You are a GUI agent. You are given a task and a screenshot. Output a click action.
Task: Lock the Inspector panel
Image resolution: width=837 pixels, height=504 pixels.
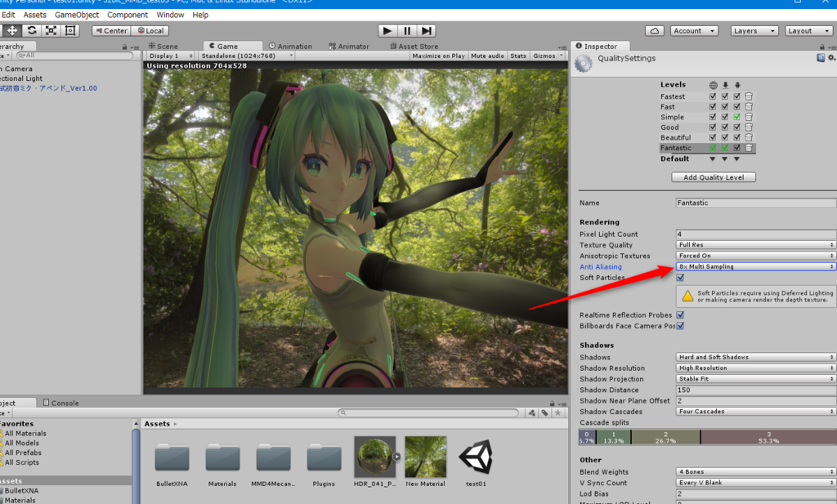[822, 47]
